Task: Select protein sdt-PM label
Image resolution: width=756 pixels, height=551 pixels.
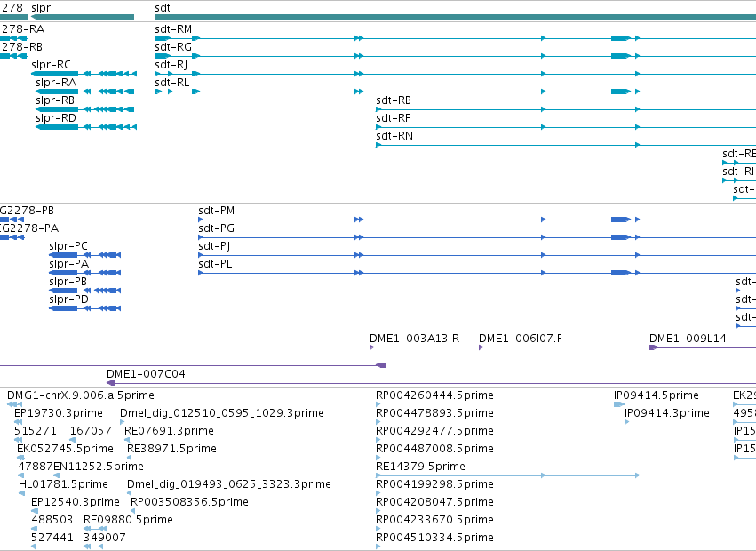Action: 217,211
